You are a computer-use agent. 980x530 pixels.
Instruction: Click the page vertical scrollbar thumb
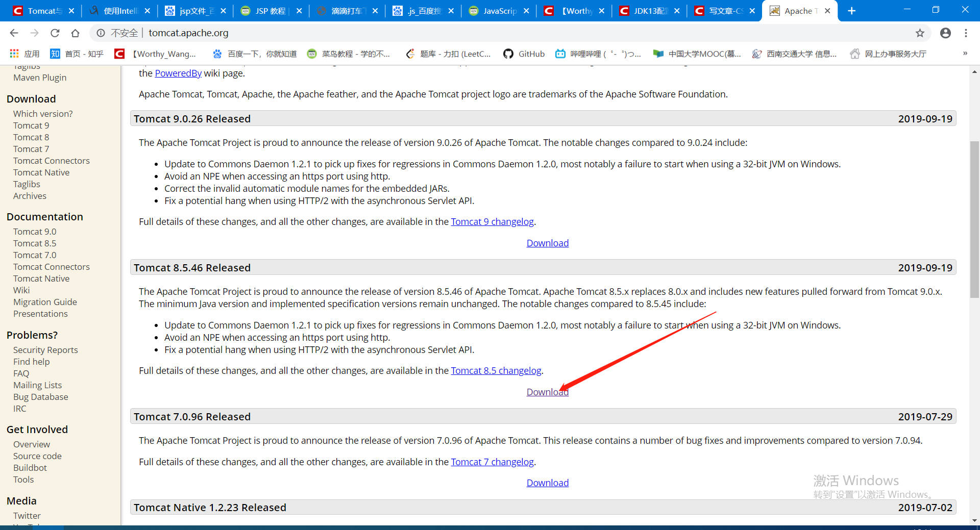[974, 219]
